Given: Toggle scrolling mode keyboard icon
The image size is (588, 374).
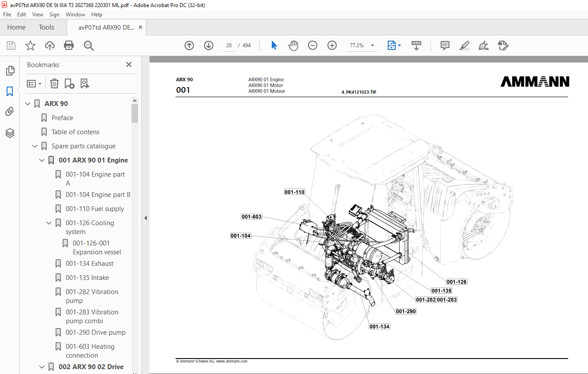Looking at the screenshot, I should [416, 45].
